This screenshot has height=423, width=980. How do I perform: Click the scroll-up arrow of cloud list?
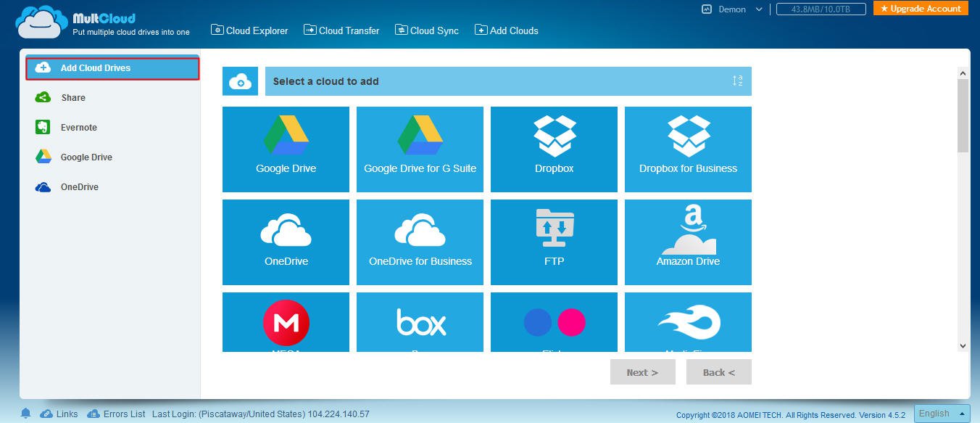click(963, 73)
